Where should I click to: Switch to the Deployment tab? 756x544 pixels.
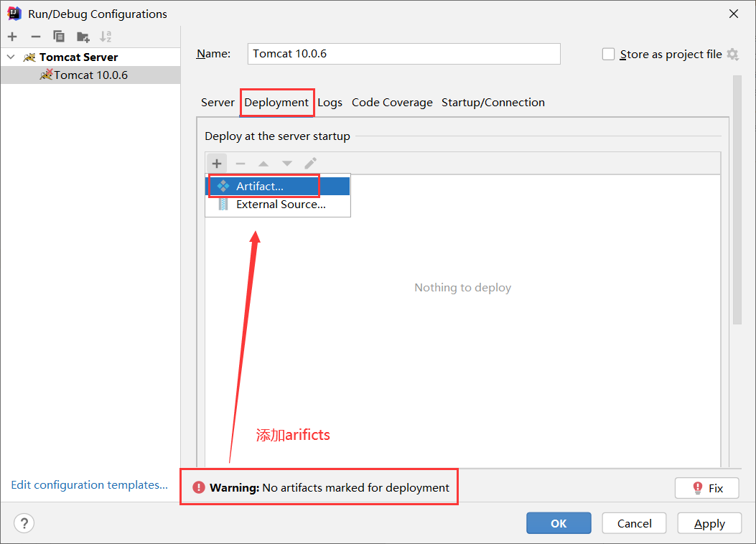pyautogui.click(x=276, y=103)
